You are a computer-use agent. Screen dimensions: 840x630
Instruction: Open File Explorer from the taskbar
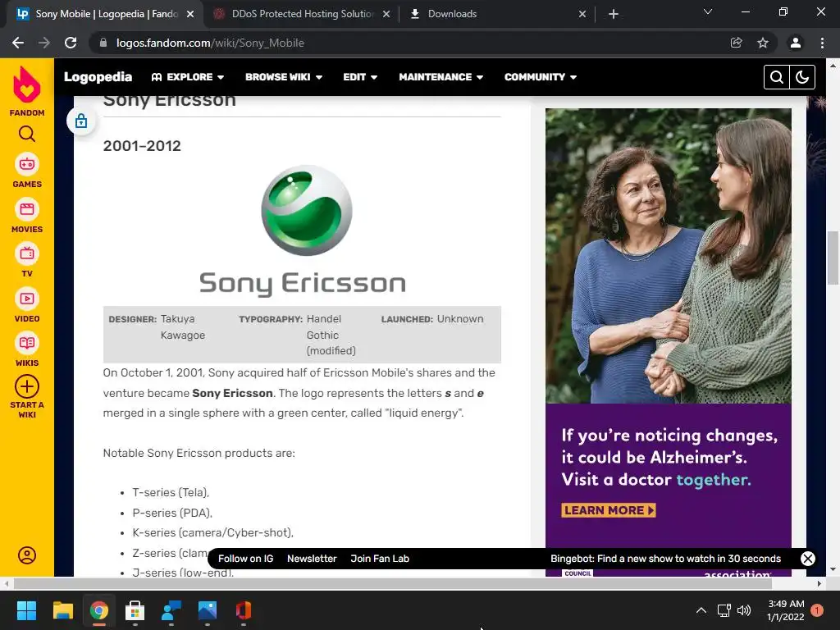pos(62,610)
